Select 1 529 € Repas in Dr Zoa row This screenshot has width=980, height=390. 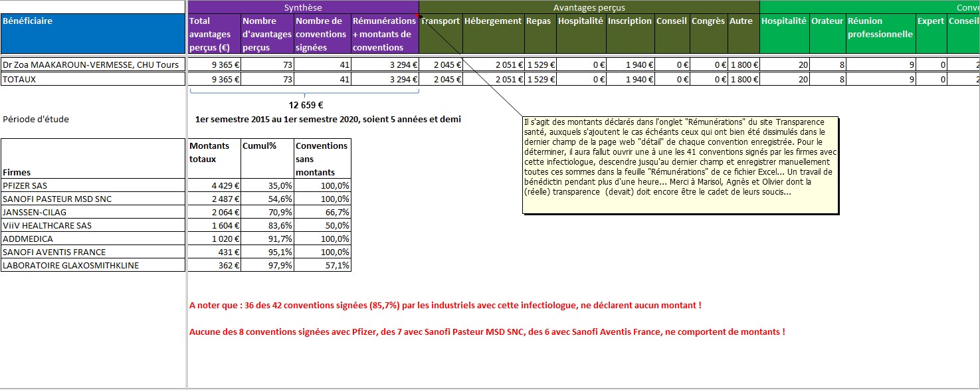click(x=540, y=64)
